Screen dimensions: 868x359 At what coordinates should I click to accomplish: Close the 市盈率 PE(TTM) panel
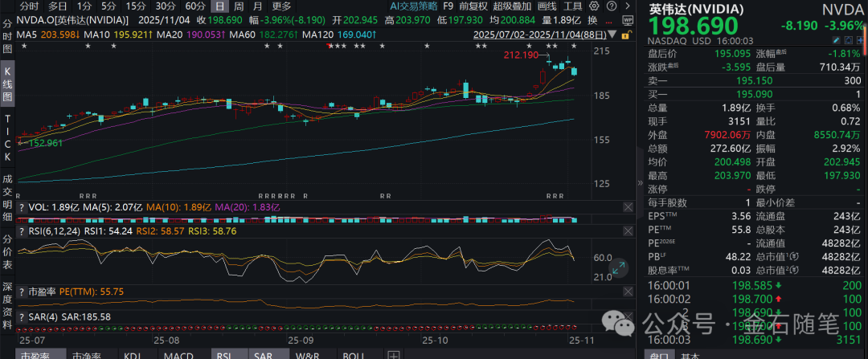click(626, 290)
